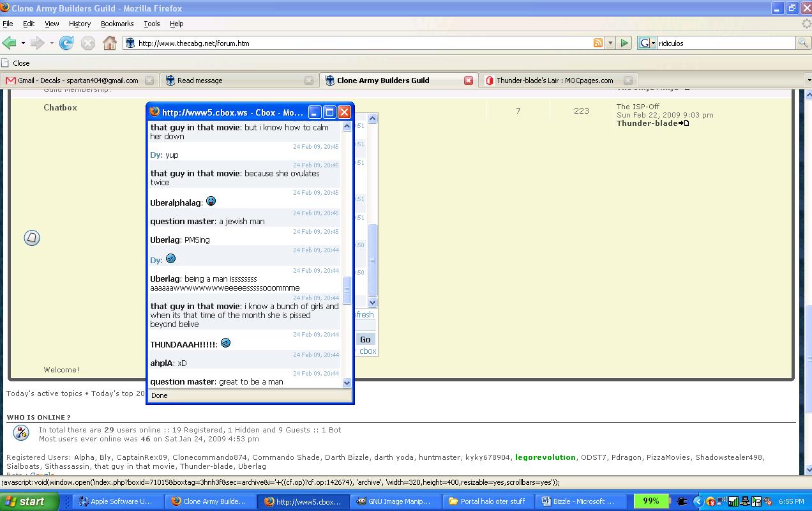Screen dimensions: 812x511
Task: Open the History menu
Action: click(80, 24)
